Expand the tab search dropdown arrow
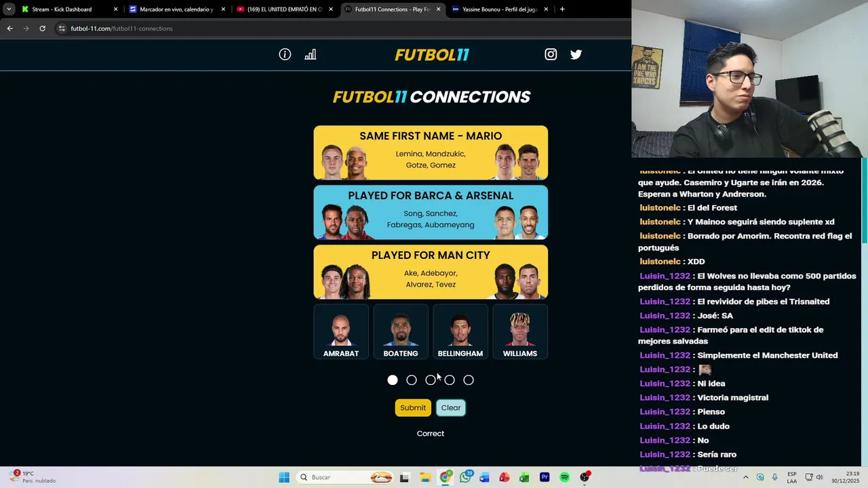This screenshot has width=868, height=488. 9,9
